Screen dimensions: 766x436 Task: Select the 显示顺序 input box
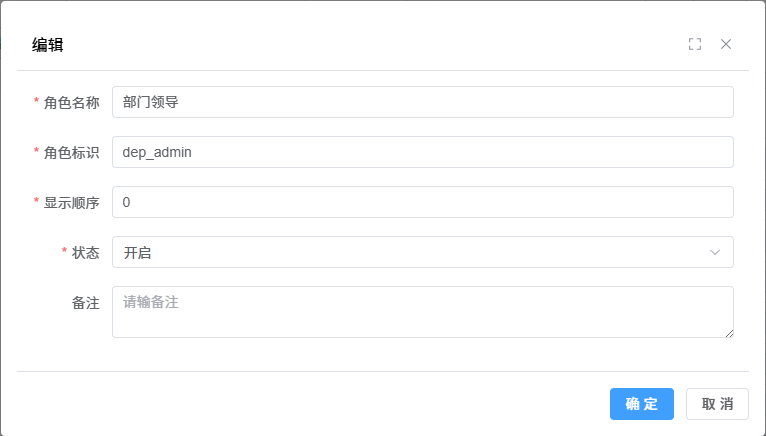coord(422,202)
